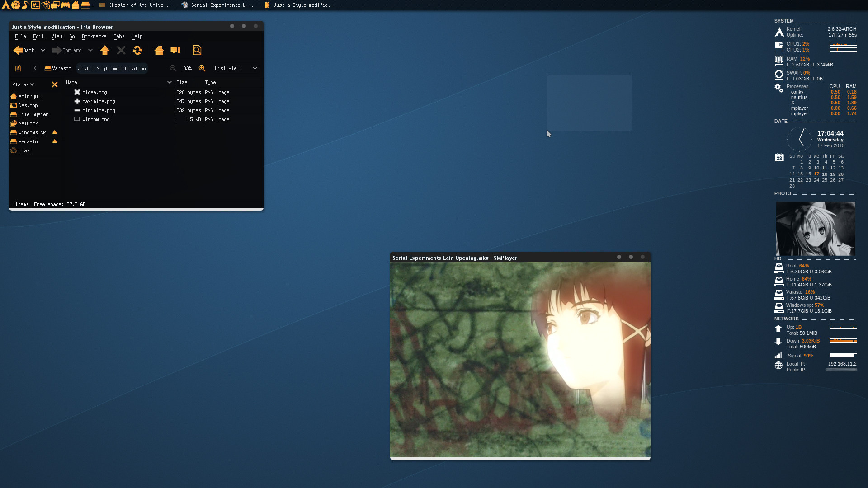Zoom in using the magnifier plus icon
This screenshot has height=488, width=868.
(202, 68)
